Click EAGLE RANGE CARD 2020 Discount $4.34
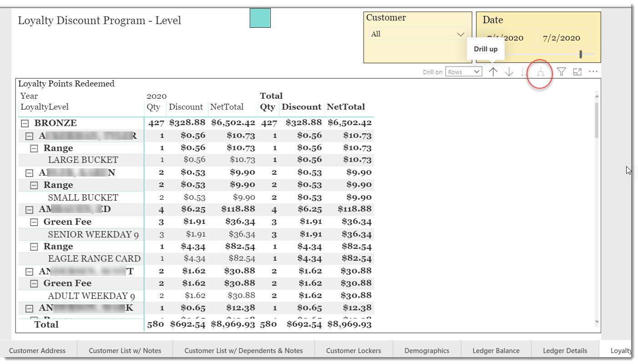 194,258
